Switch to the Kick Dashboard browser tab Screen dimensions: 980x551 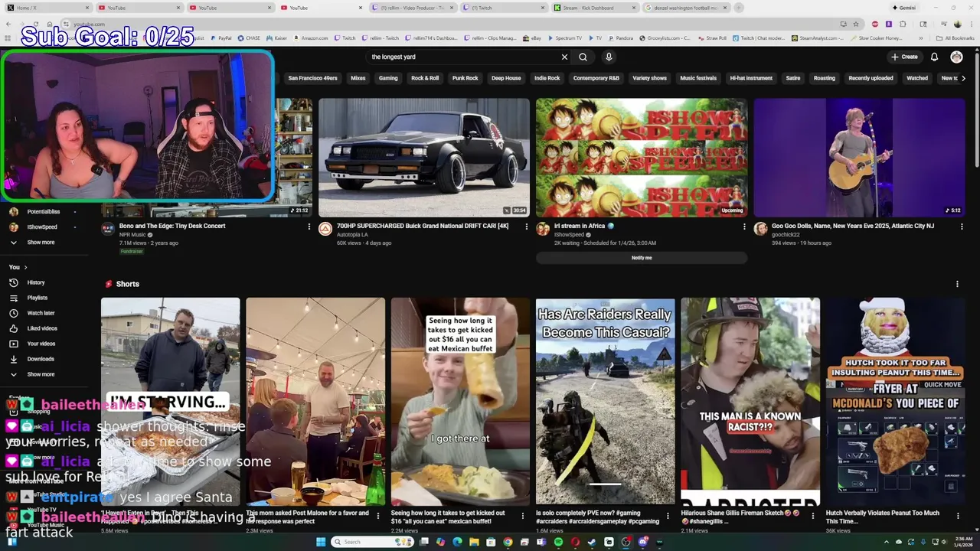coord(596,8)
